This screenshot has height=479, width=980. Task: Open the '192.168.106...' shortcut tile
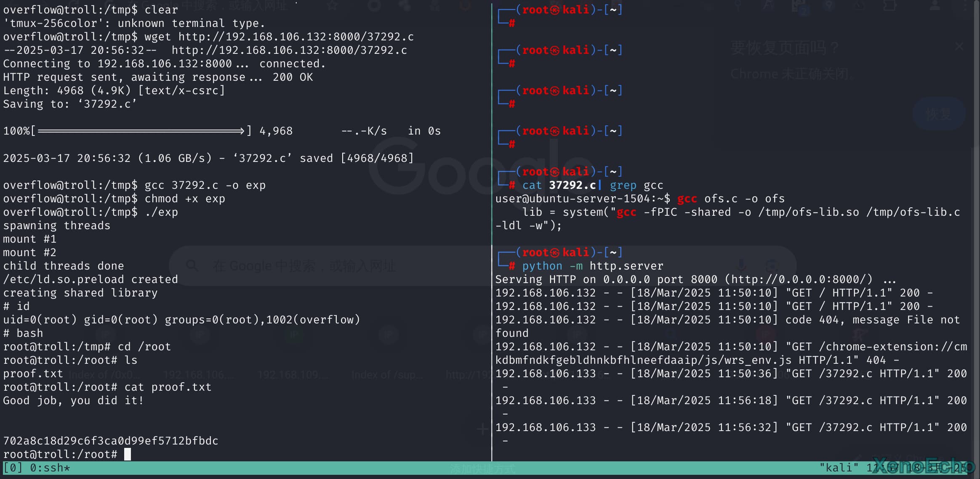199,374
